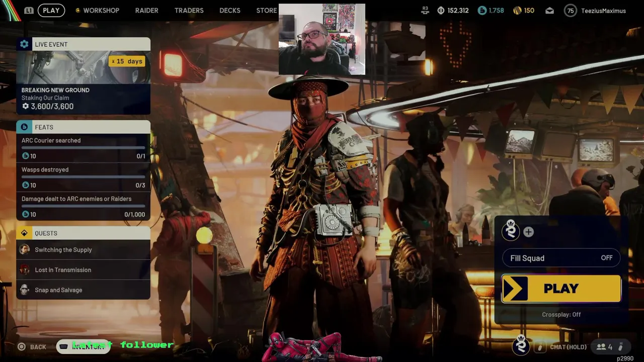Click the 15 days remaining badge
644x362 pixels.
(x=127, y=61)
